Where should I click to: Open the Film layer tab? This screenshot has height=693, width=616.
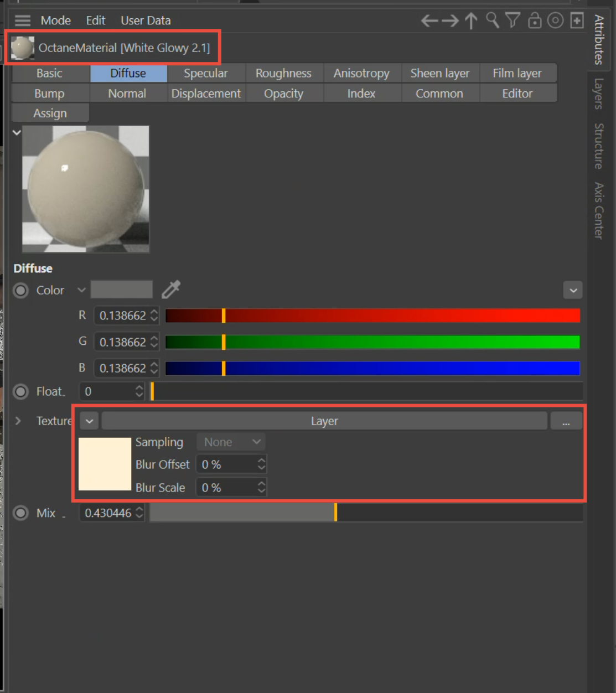click(x=517, y=73)
